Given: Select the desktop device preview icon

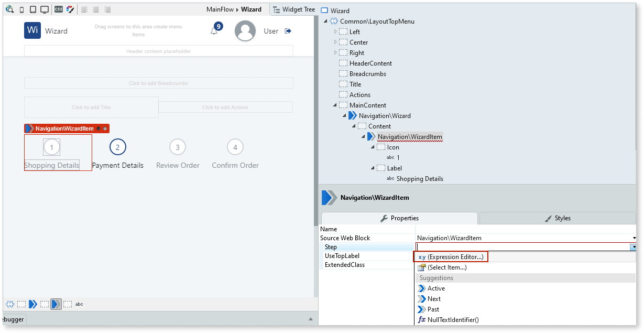Looking at the screenshot, I should tap(45, 9).
